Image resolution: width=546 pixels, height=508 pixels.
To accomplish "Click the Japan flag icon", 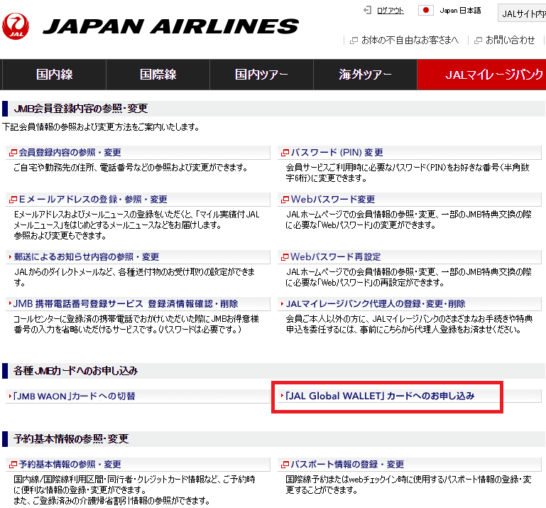I will [426, 10].
